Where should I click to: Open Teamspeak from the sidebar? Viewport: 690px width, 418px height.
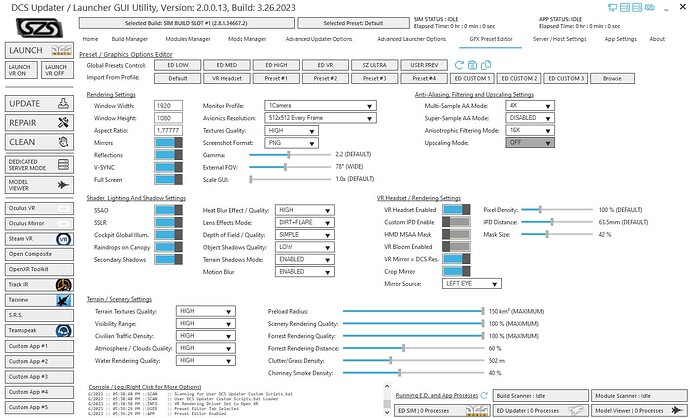39,331
